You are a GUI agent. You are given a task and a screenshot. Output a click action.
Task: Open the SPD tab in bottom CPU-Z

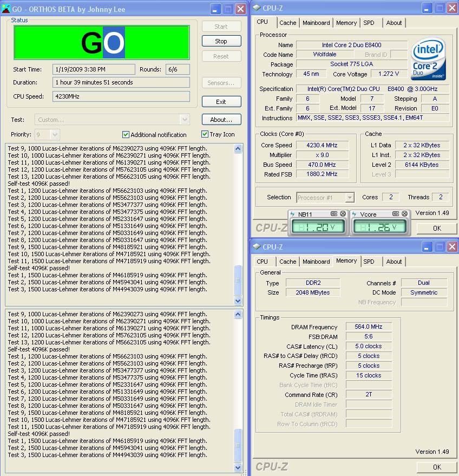(x=369, y=262)
